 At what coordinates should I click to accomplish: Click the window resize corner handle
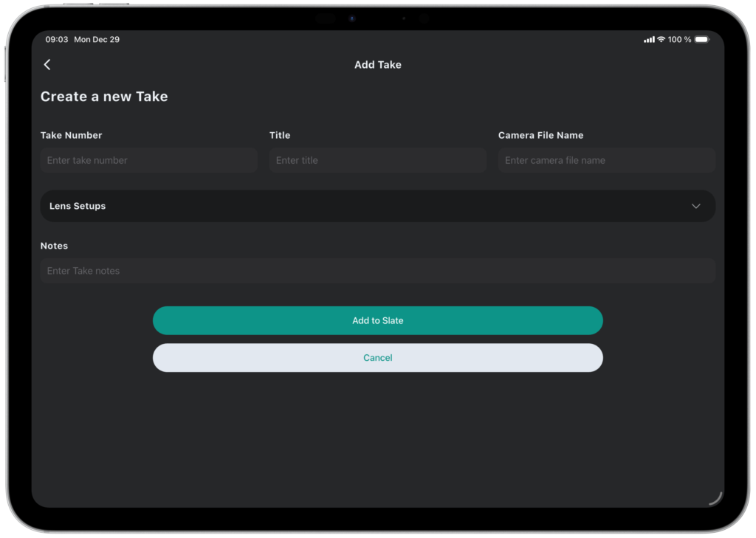715,498
